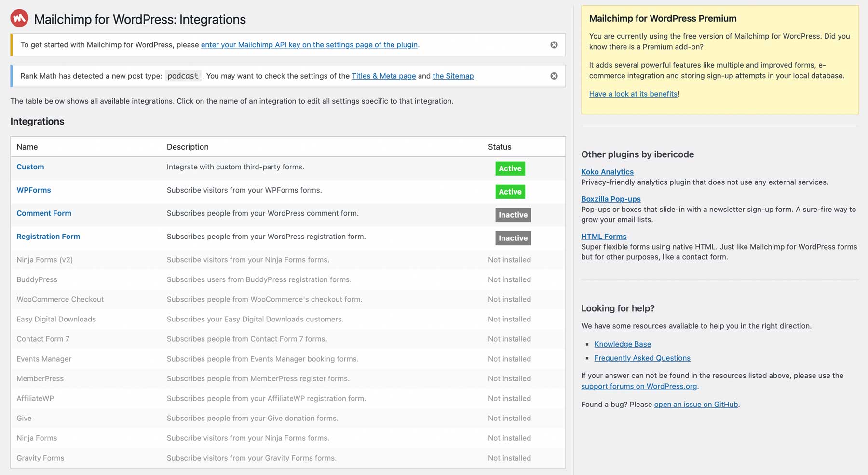This screenshot has width=868, height=475.
Task: Click Not installed status for Gravity Forms
Action: pos(509,458)
